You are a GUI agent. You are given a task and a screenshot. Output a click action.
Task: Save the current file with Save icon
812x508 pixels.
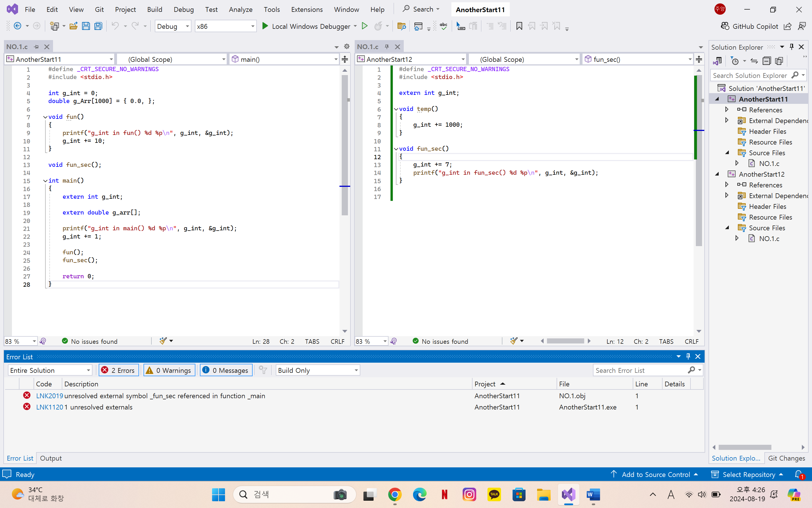(86, 26)
